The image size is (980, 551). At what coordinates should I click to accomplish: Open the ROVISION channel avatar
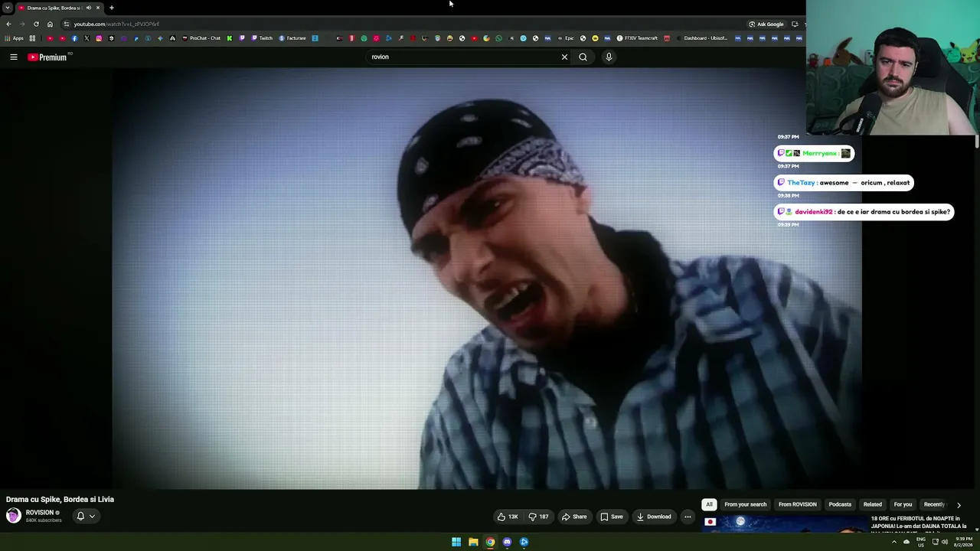(x=14, y=516)
